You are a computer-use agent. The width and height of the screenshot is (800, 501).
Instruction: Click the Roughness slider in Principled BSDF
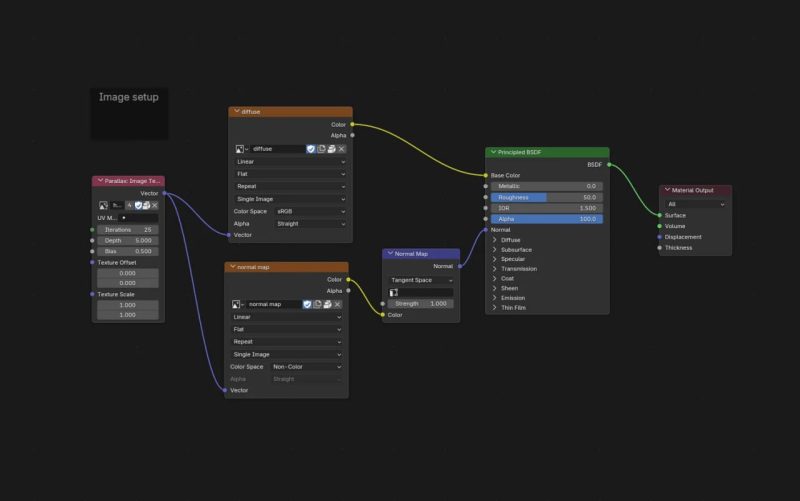click(546, 198)
